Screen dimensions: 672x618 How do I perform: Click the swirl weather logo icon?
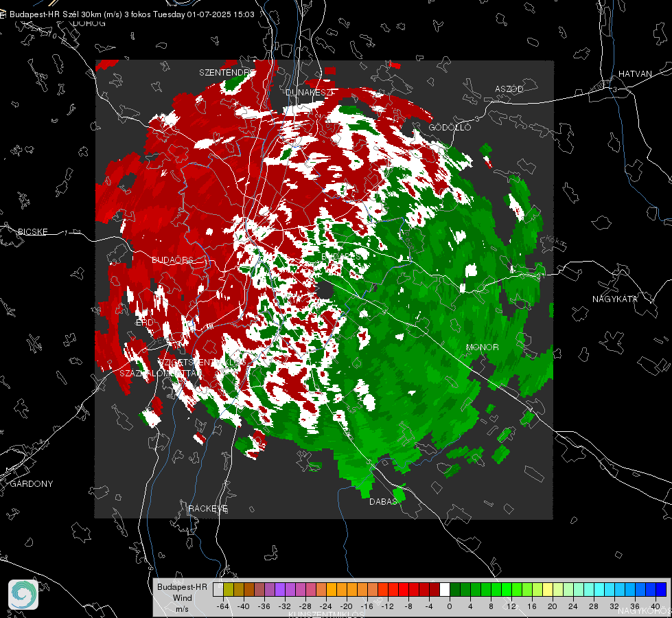point(23,595)
